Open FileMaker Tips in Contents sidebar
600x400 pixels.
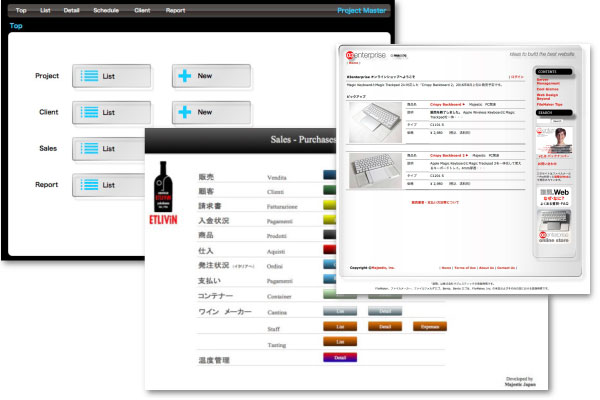tap(549, 104)
